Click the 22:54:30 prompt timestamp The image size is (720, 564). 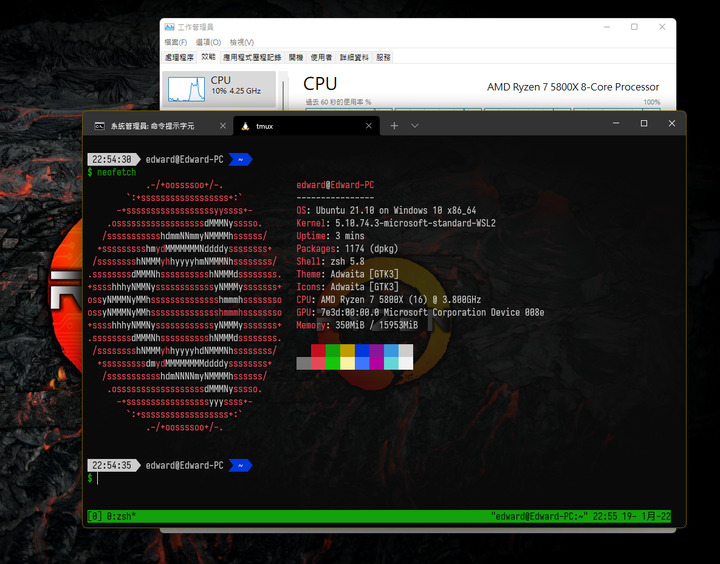pyautogui.click(x=112, y=159)
